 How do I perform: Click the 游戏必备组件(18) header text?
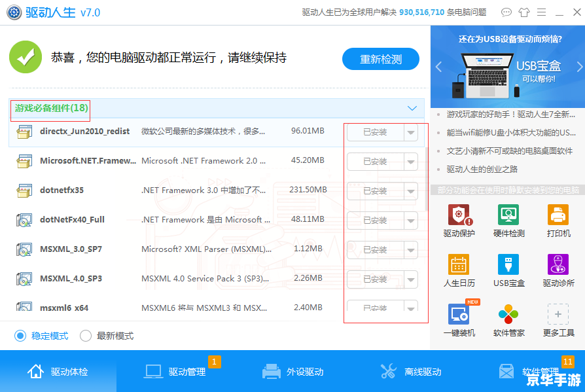click(52, 108)
